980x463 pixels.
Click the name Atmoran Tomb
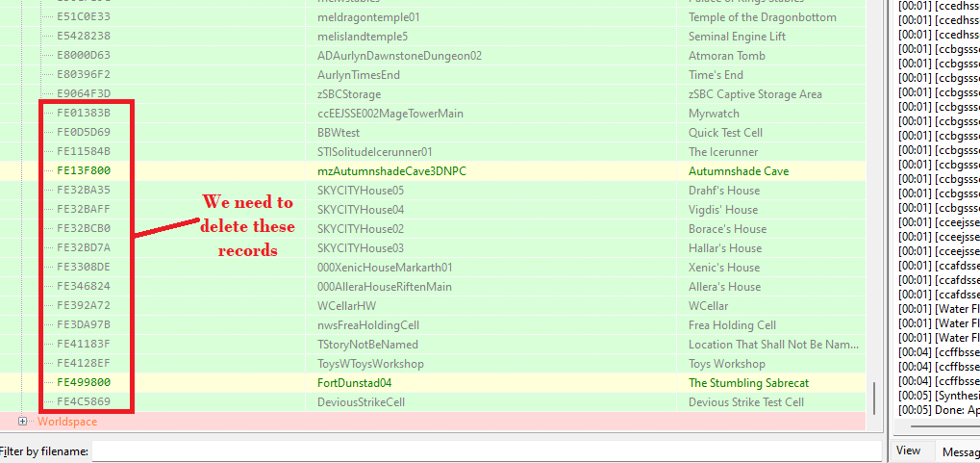click(727, 56)
